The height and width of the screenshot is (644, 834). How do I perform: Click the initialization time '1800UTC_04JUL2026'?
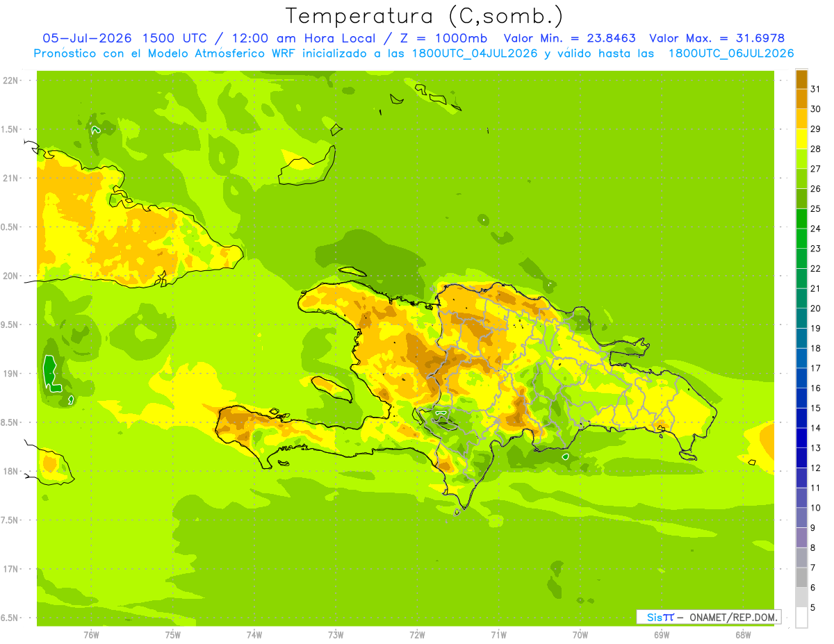475,53
